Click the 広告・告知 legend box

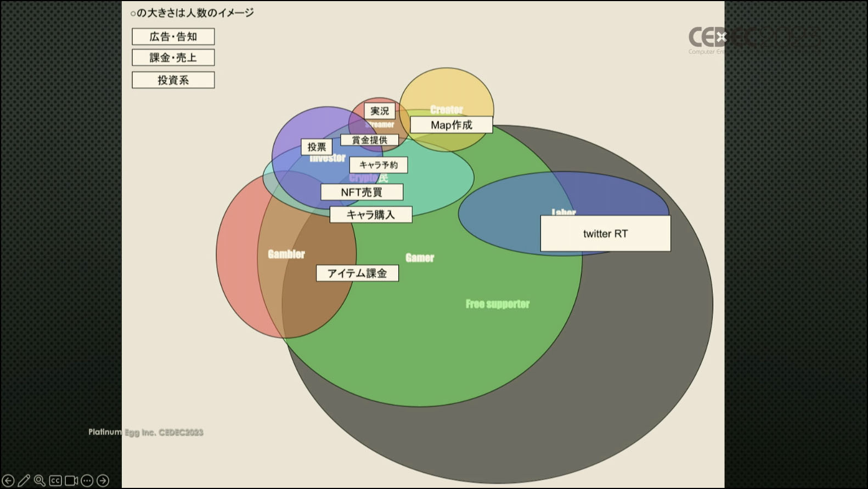tap(173, 37)
